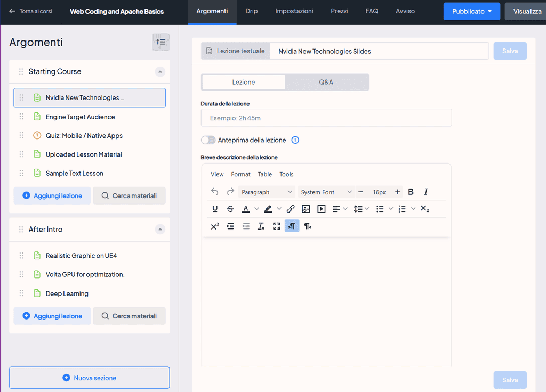Toggle Anteprima della lezione switch
Screen dimensions: 546x392
[x=208, y=140]
